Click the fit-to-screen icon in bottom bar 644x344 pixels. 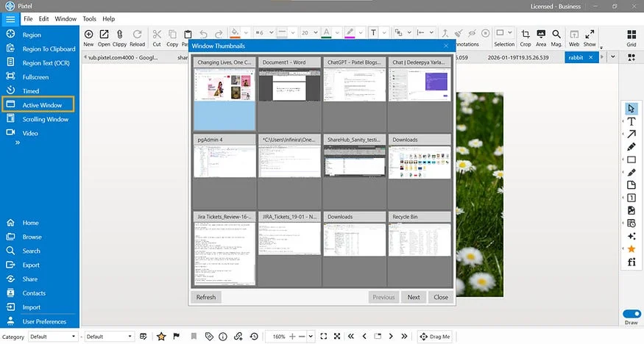coord(324,337)
